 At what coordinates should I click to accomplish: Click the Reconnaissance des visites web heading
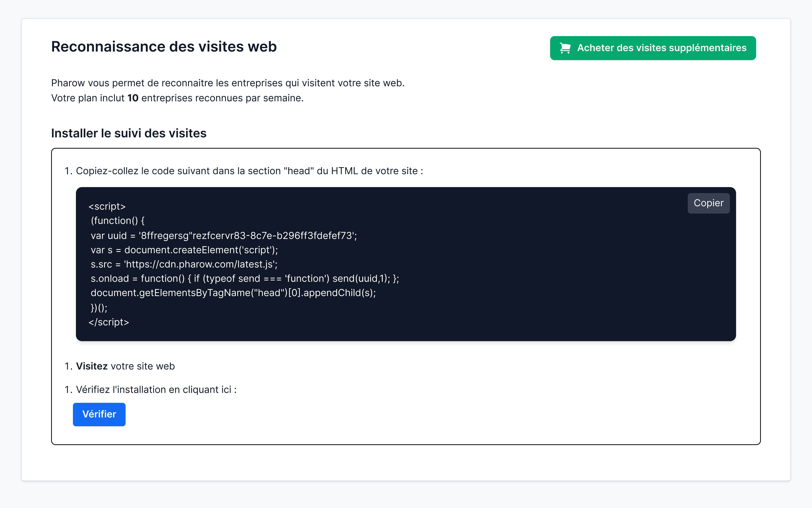pyautogui.click(x=164, y=47)
